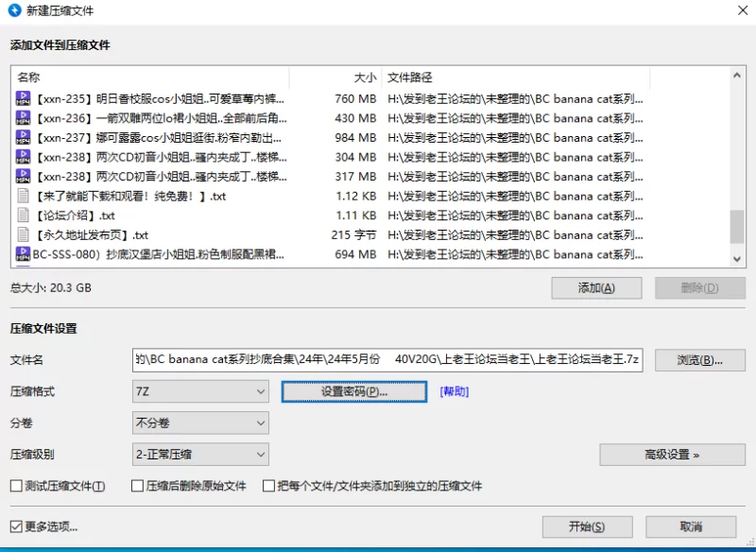Click the Bandizip app icon in title bar

click(x=15, y=10)
